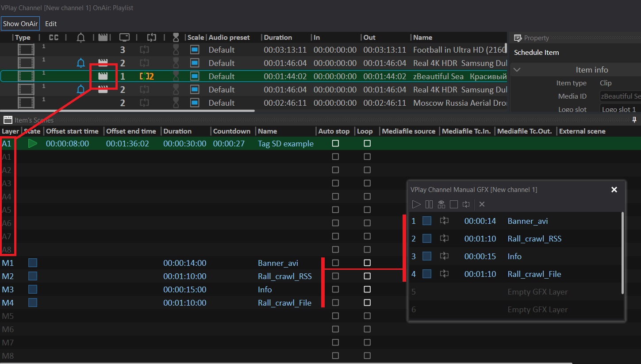Click the film strip type icon in Football row

[26, 50]
